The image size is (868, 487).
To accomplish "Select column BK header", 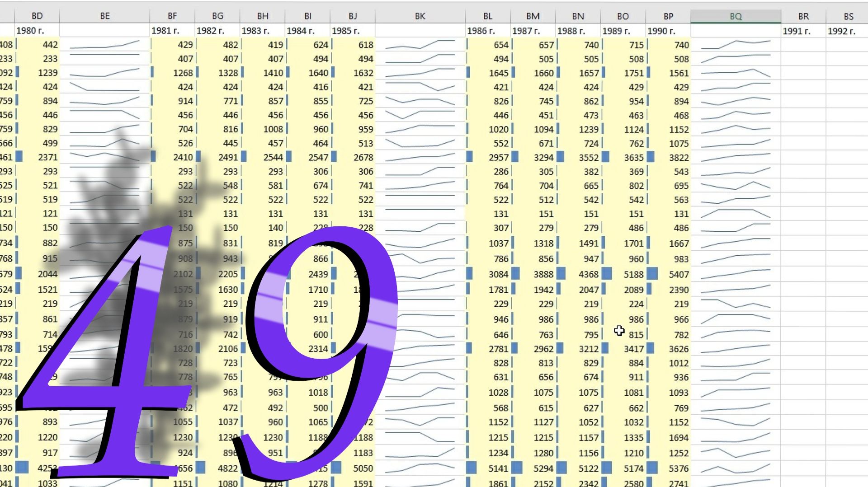I will coord(420,16).
